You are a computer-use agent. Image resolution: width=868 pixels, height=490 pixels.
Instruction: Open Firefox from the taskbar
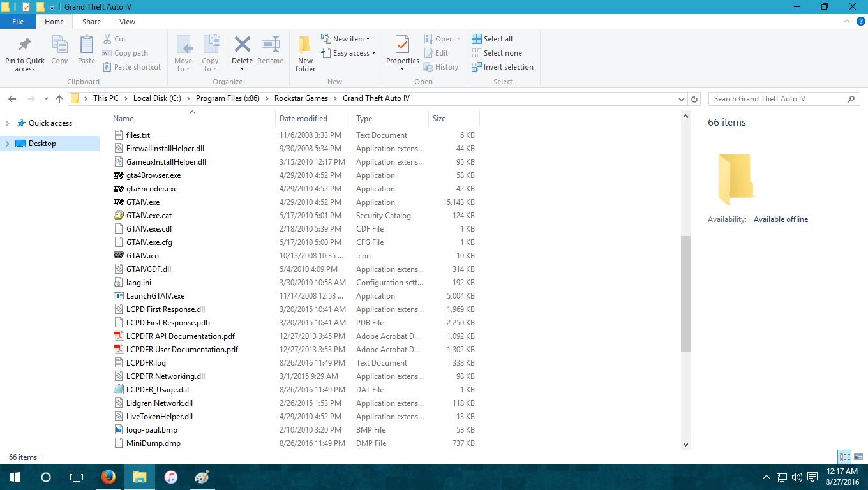108,477
